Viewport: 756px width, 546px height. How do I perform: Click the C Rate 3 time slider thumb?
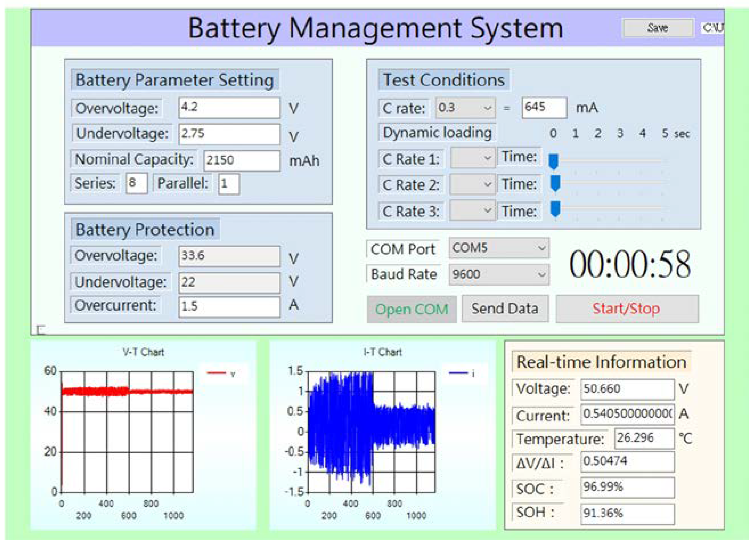point(555,209)
